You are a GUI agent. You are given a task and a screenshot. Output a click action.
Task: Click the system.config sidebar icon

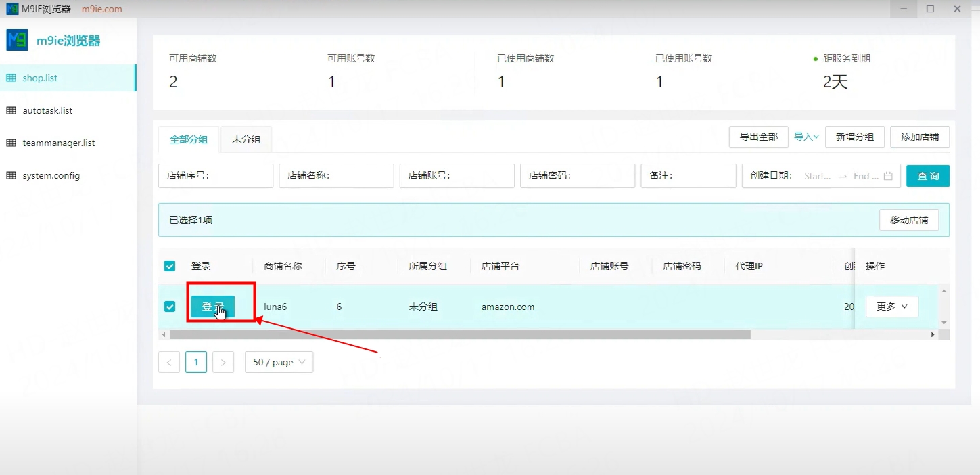pos(11,175)
